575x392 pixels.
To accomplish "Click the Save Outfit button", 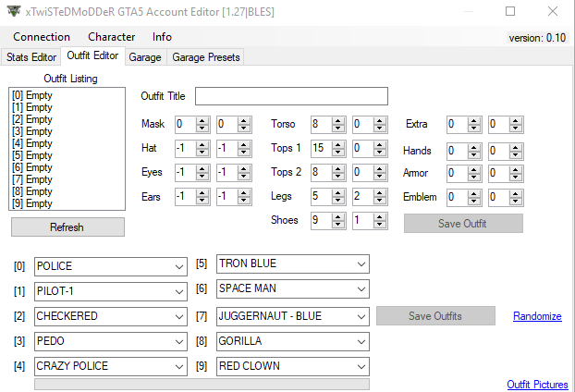I will [x=463, y=224].
